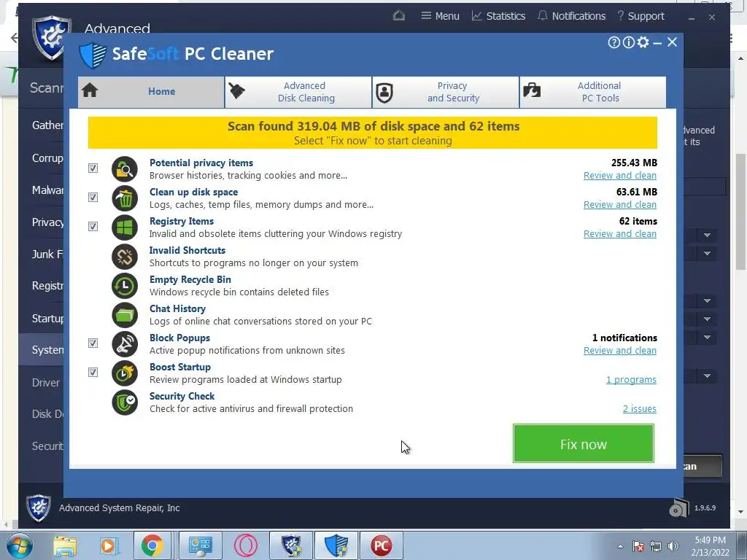
Task: Select System item in Advanced System Repair sidebar
Action: point(41,350)
